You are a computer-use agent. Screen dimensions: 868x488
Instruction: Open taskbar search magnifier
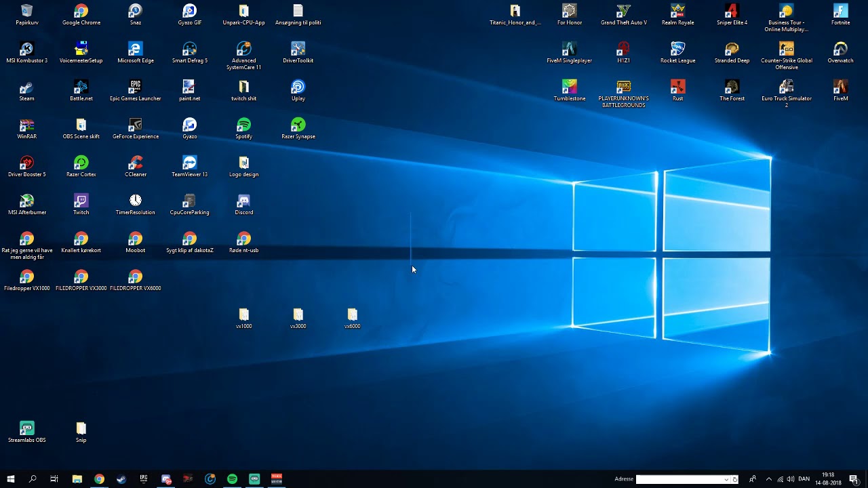pos(33,479)
